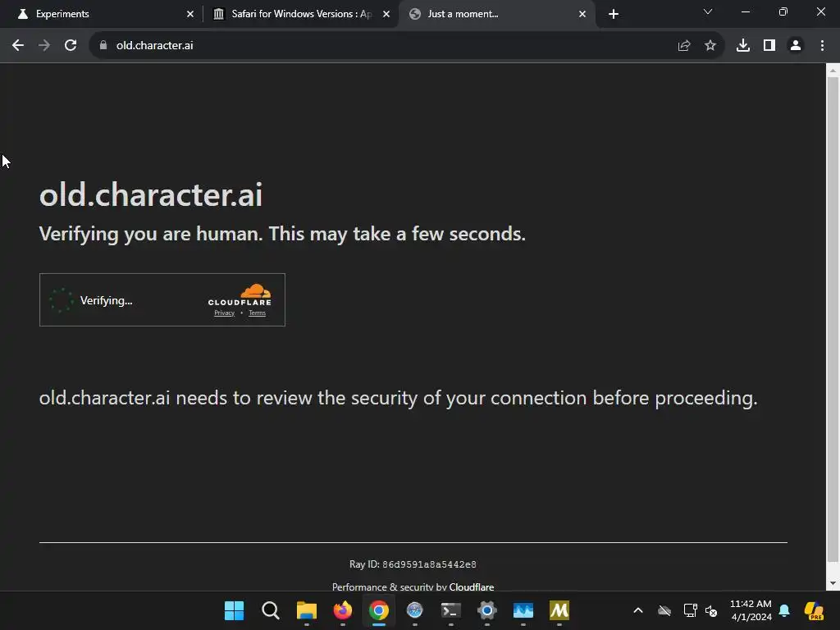Select the Just a moment... tab
This screenshot has height=630, width=840.
(496, 14)
